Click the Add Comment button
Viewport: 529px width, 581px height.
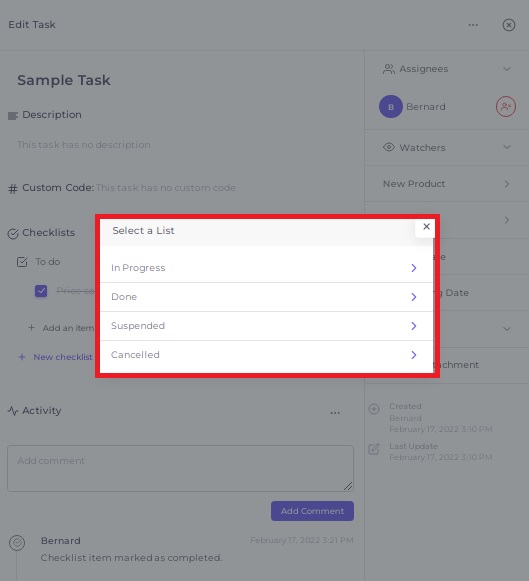312,511
